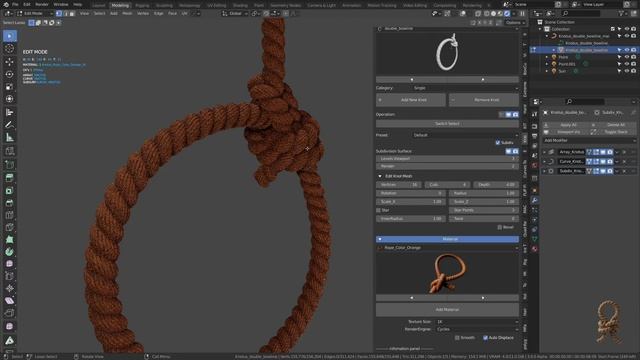Image resolution: width=640 pixels, height=360 pixels.
Task: Select the Smooth tool
Action: (9, 264)
